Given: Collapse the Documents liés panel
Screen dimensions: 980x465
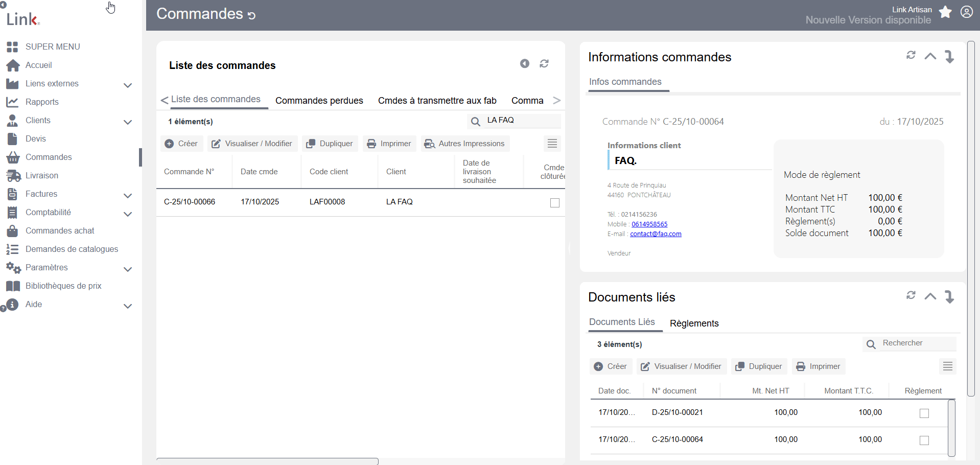Looking at the screenshot, I should (930, 296).
